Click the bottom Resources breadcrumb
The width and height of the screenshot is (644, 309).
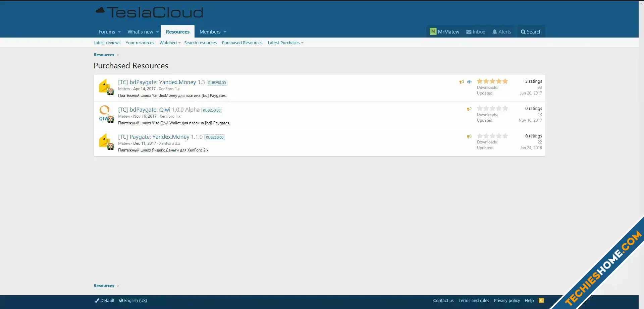[104, 286]
